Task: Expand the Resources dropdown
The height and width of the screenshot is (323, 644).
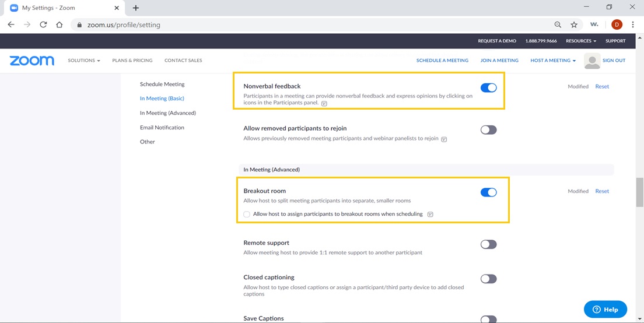Action: pos(580,41)
